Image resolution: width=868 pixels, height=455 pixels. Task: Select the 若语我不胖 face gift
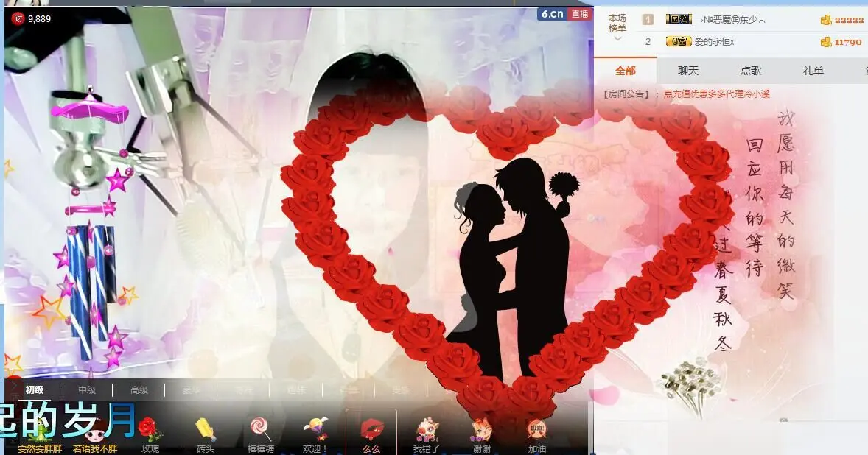point(95,437)
